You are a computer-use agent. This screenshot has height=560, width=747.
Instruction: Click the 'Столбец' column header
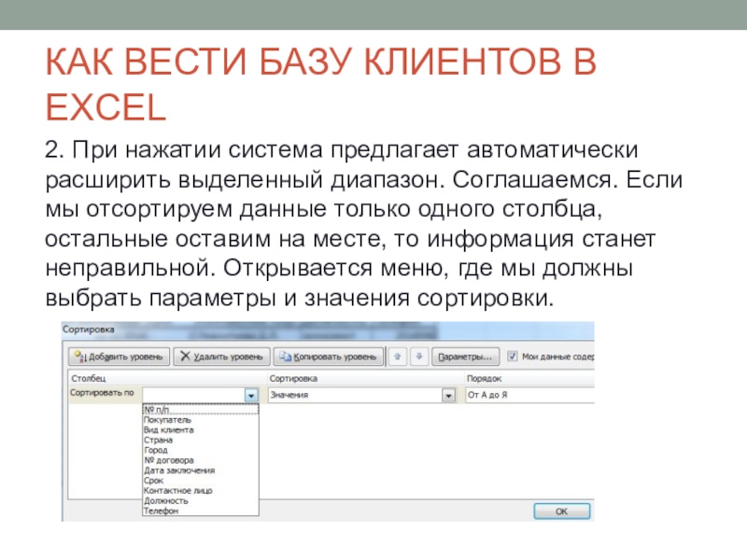point(89,379)
